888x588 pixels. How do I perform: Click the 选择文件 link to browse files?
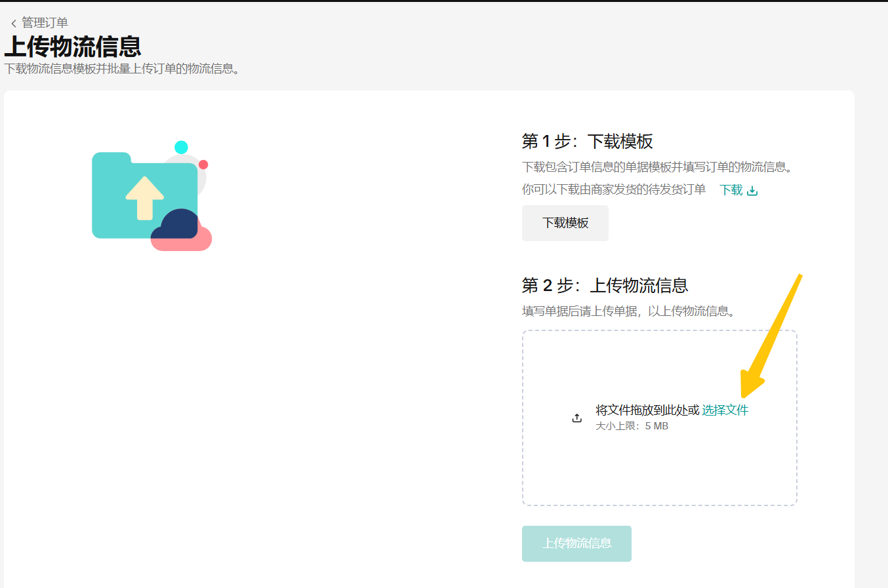click(725, 410)
